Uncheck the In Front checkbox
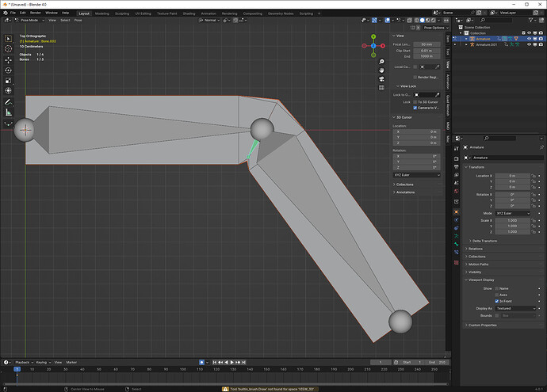The image size is (547, 392). tap(497, 301)
